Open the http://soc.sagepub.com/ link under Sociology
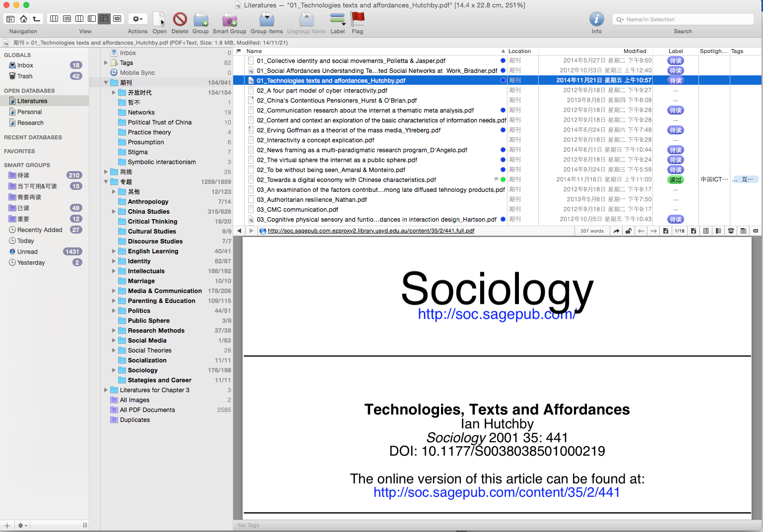 pyautogui.click(x=497, y=314)
